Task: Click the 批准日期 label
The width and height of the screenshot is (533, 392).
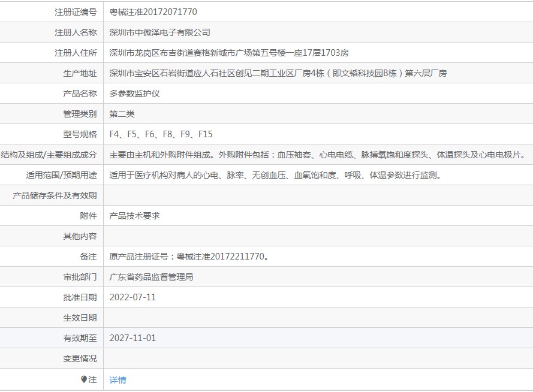Action: [x=80, y=297]
